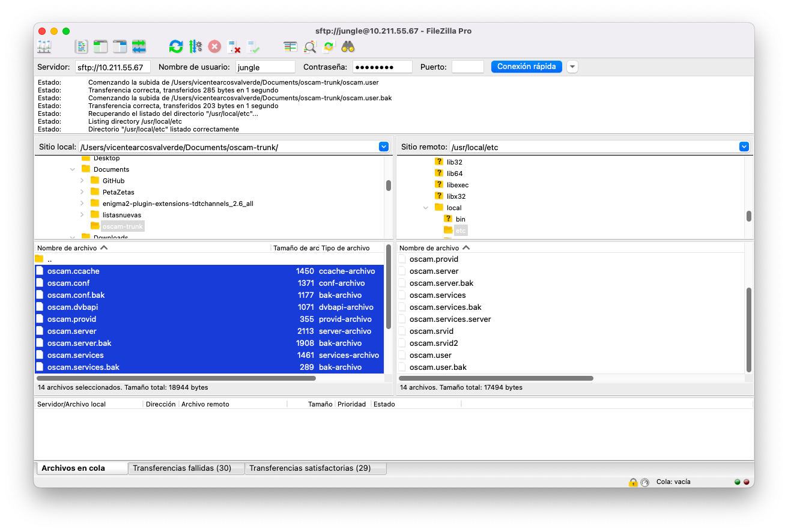Open the remote site path dropdown
Screen dimensions: 788x532
coord(744,147)
